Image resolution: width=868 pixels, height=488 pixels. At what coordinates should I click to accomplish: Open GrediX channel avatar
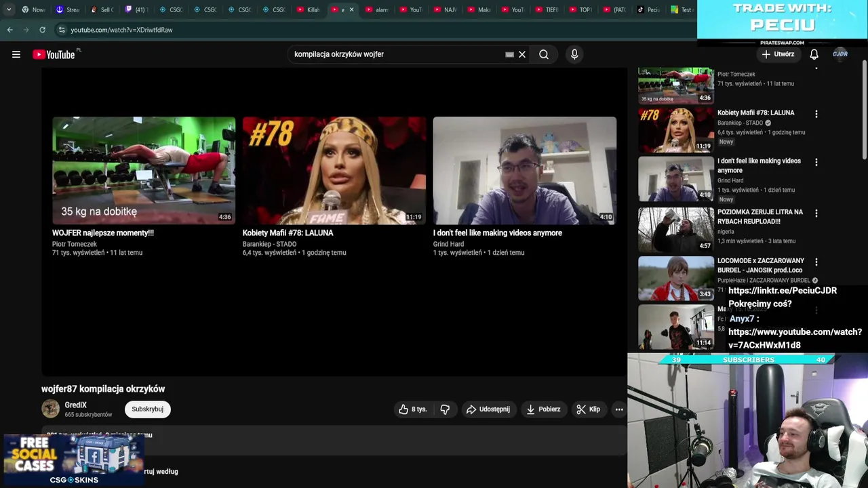51,409
